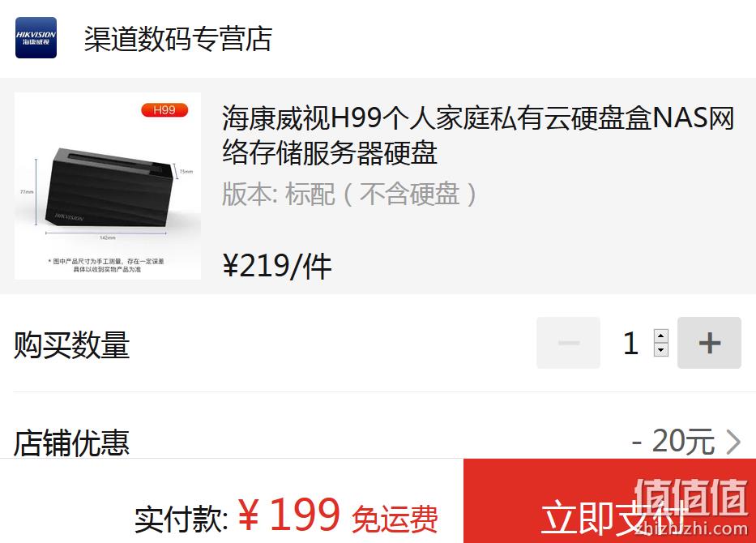Click the ¥219/件 unit price

pyautogui.click(x=277, y=266)
